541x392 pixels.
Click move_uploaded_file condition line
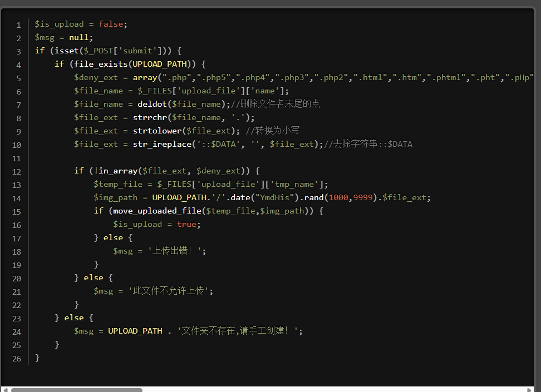208,211
